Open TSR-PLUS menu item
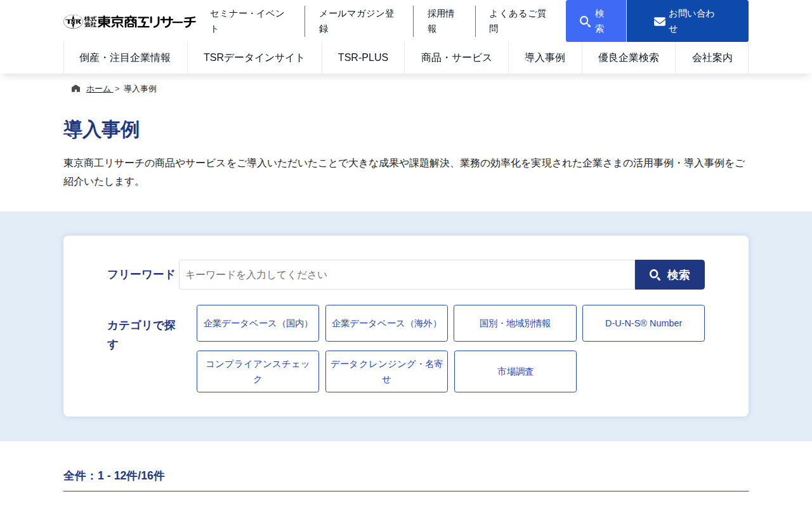The height and width of the screenshot is (508, 812). coord(363,58)
